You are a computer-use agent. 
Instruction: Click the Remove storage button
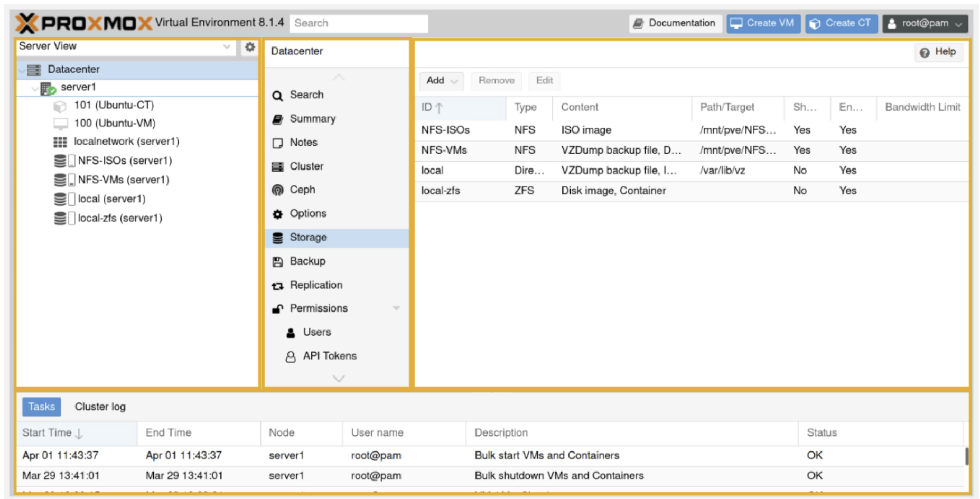click(496, 81)
